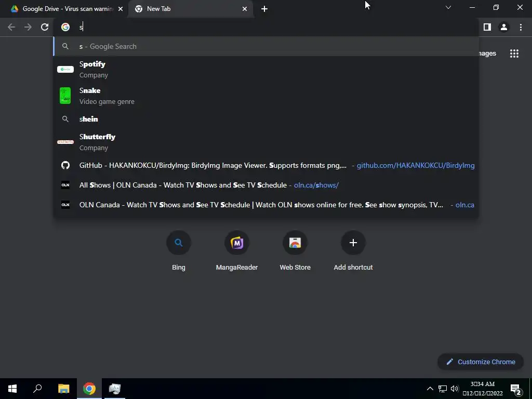This screenshot has width=532, height=399.
Task: Open the Google apps grid
Action: (x=514, y=54)
